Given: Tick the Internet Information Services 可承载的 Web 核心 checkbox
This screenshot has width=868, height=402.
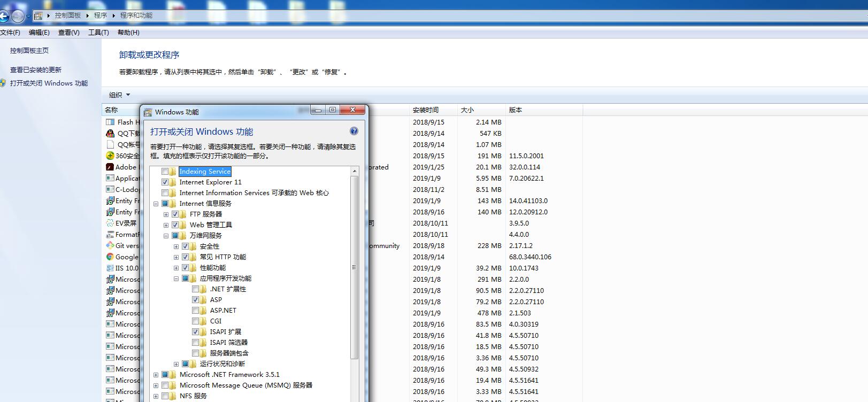Looking at the screenshot, I should pyautogui.click(x=165, y=193).
